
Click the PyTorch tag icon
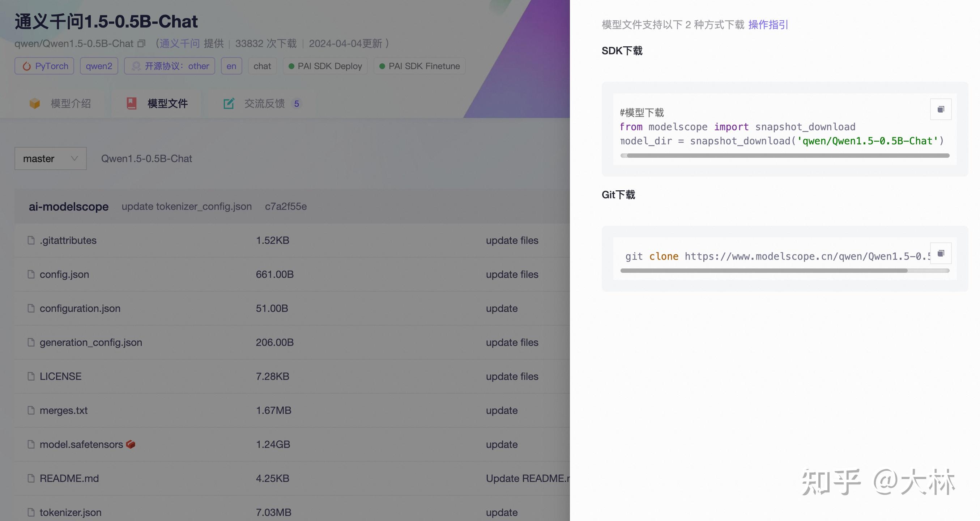27,66
